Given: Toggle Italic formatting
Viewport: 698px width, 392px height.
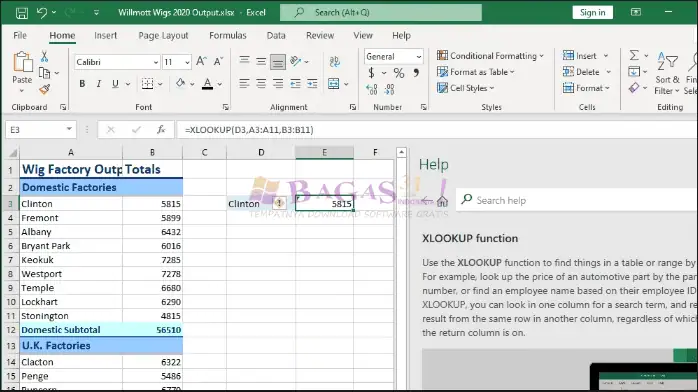Looking at the screenshot, I should pyautogui.click(x=99, y=84).
